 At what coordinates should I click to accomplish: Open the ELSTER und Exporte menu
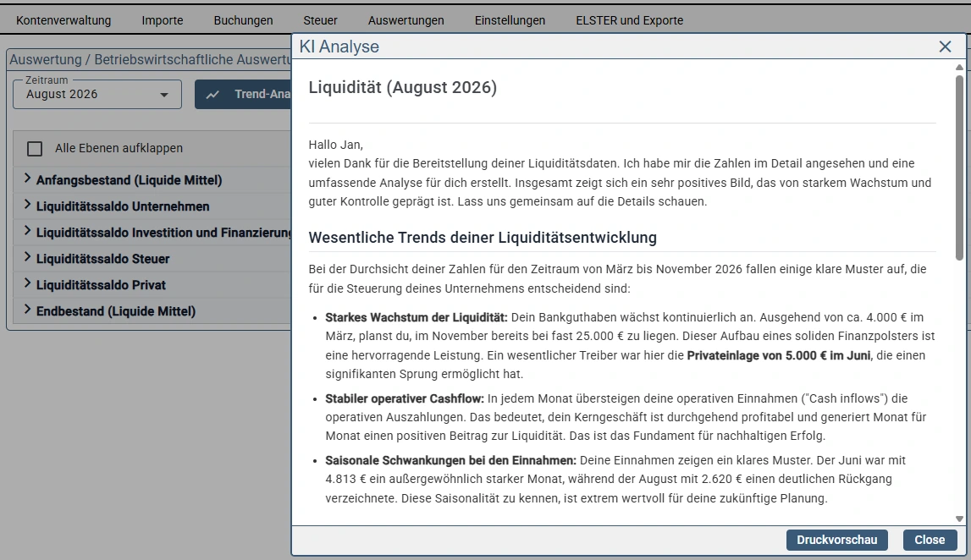click(x=630, y=20)
